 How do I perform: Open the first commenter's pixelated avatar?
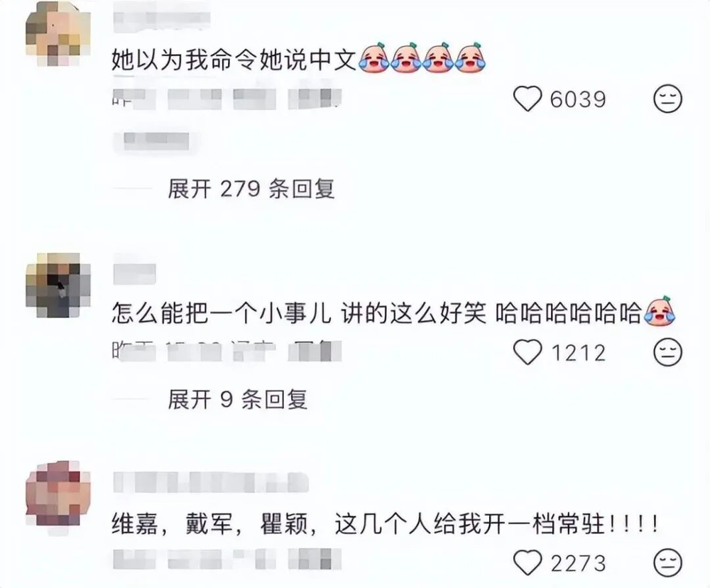click(58, 34)
